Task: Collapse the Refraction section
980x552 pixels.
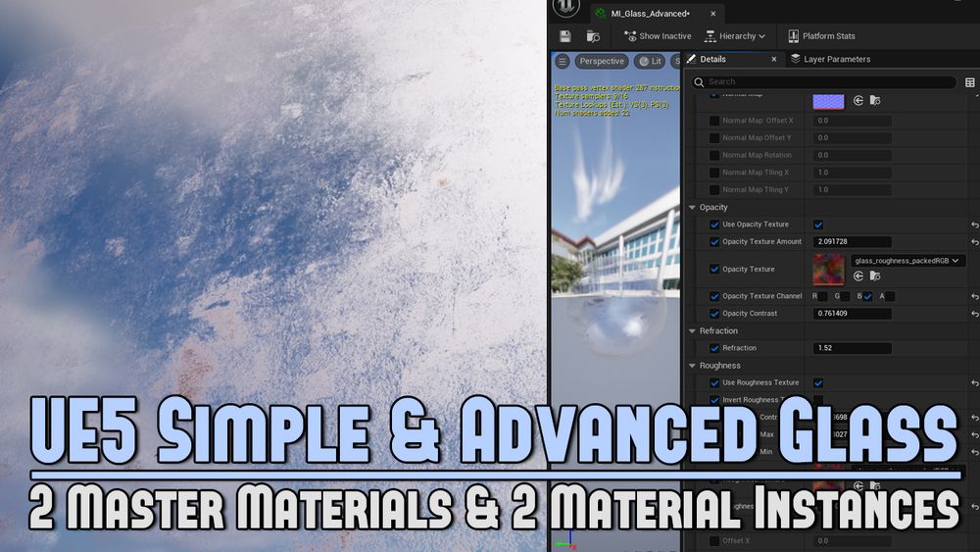Action: coord(692,331)
